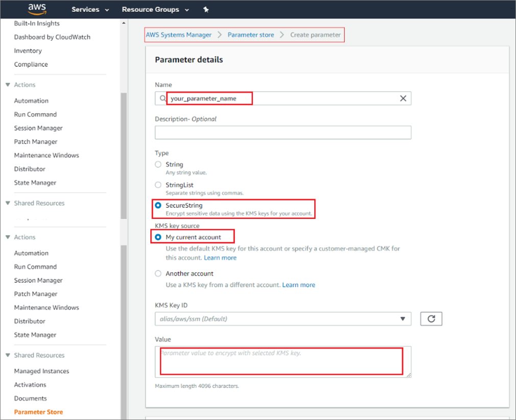516x420 pixels.
Task: Select the StringList type option
Action: point(158,185)
